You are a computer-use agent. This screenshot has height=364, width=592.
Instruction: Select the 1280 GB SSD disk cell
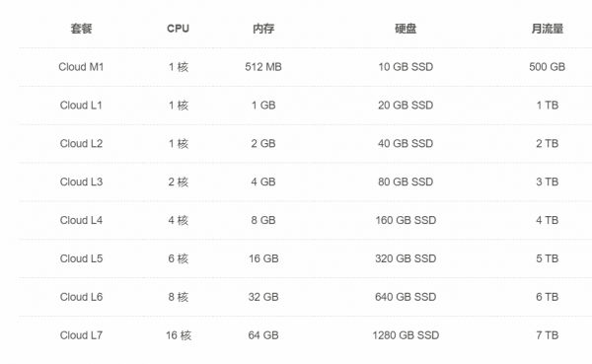click(x=406, y=335)
